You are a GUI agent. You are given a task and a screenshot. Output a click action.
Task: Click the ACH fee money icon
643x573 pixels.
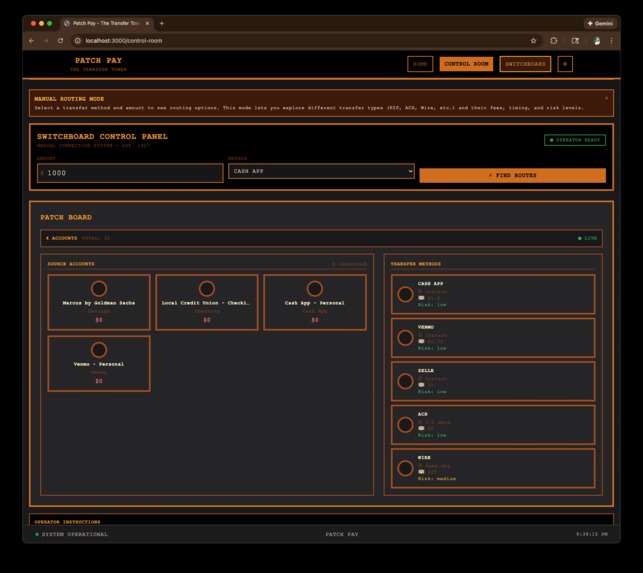[421, 428]
